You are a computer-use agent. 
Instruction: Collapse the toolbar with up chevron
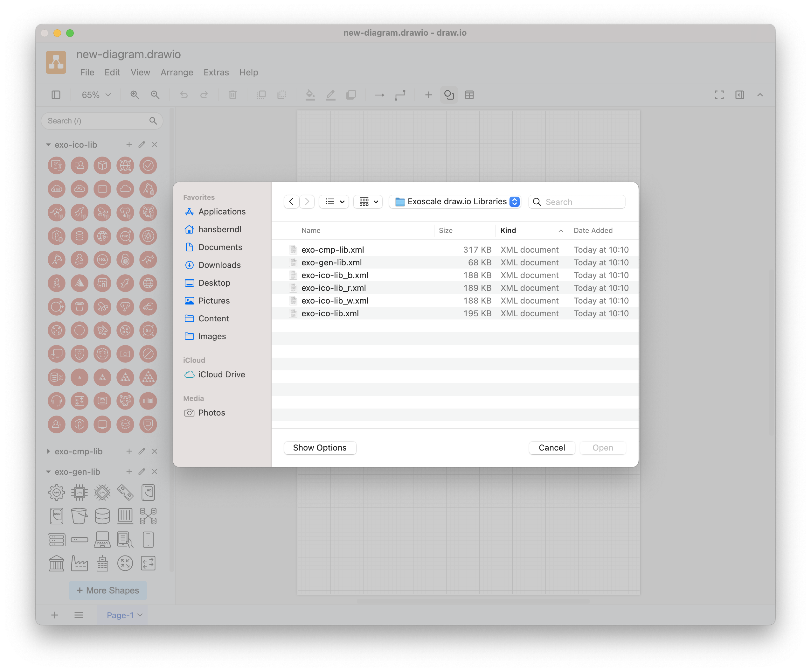760,95
